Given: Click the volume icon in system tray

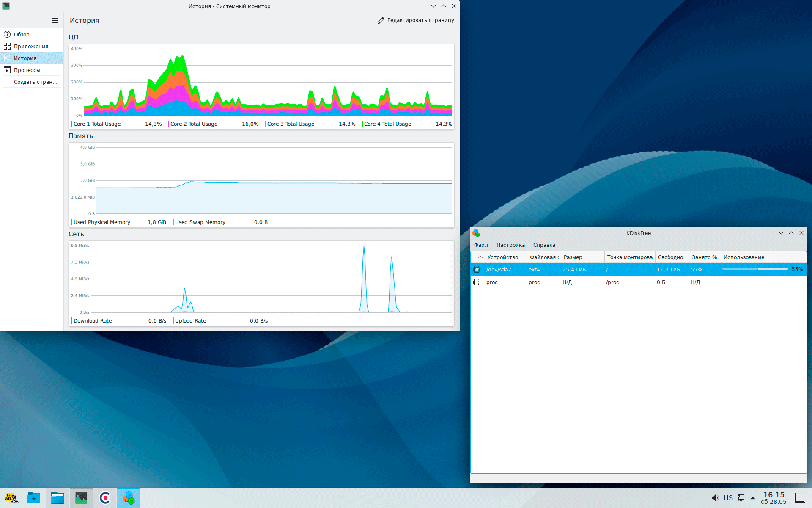Looking at the screenshot, I should [x=715, y=498].
